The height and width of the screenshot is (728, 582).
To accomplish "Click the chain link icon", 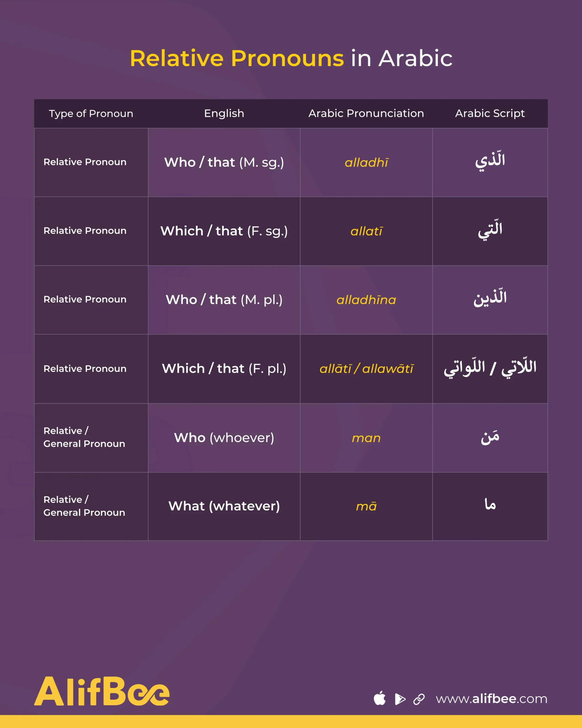I will pos(419,699).
